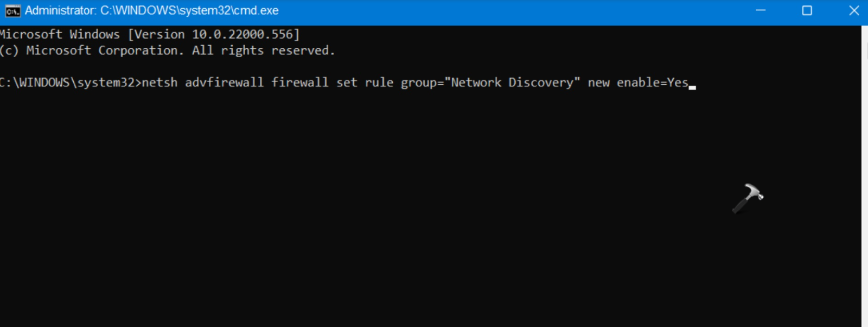Screen dimensions: 868x327
Task: Maximize the Command Prompt window
Action: coord(807,11)
